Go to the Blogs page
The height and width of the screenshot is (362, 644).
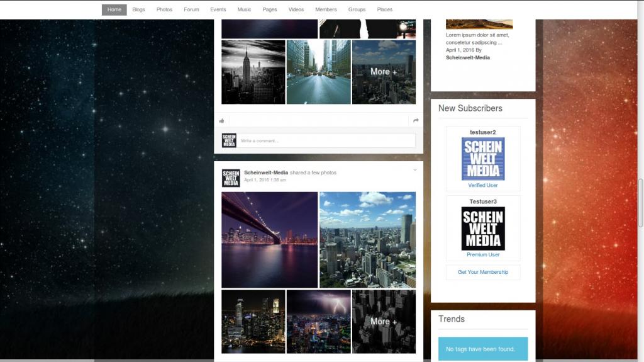pos(138,9)
